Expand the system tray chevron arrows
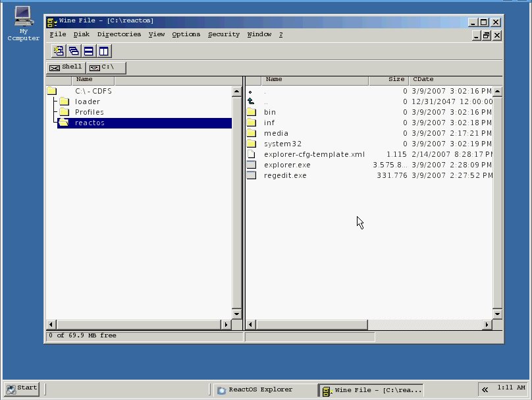Image resolution: width=532 pixels, height=400 pixels. click(485, 389)
